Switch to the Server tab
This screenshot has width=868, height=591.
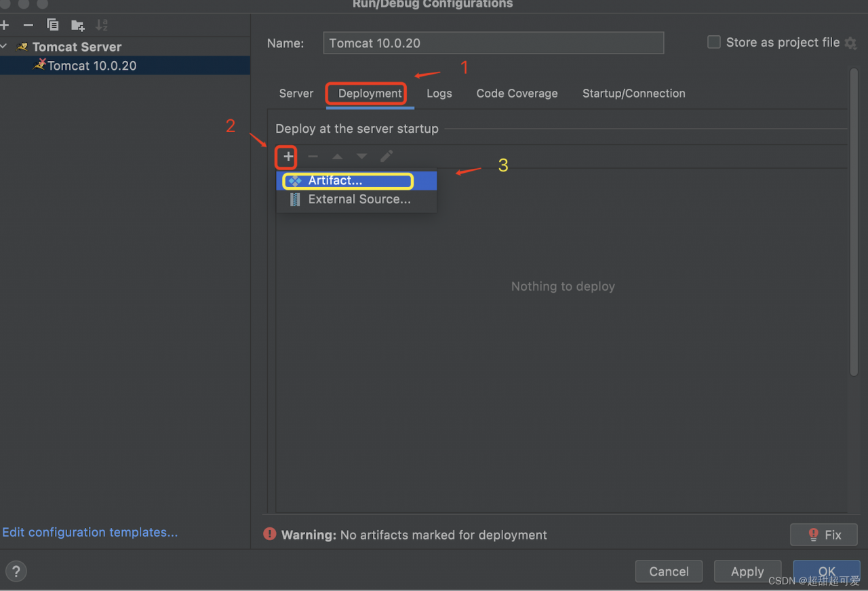click(296, 94)
